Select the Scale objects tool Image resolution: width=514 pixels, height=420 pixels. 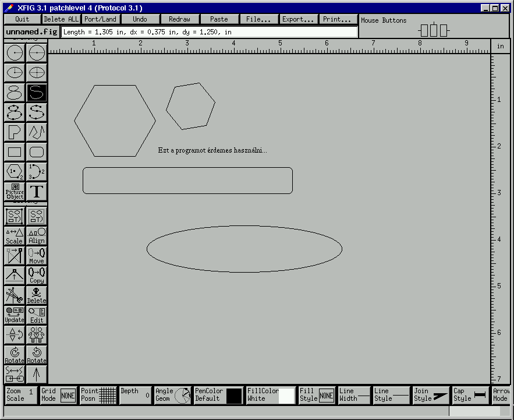point(15,236)
